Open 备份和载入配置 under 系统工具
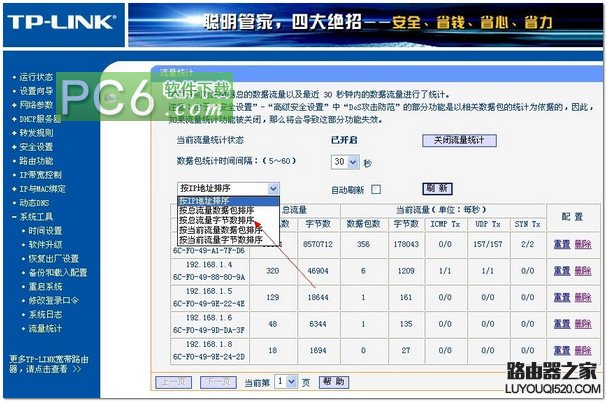 [58, 272]
